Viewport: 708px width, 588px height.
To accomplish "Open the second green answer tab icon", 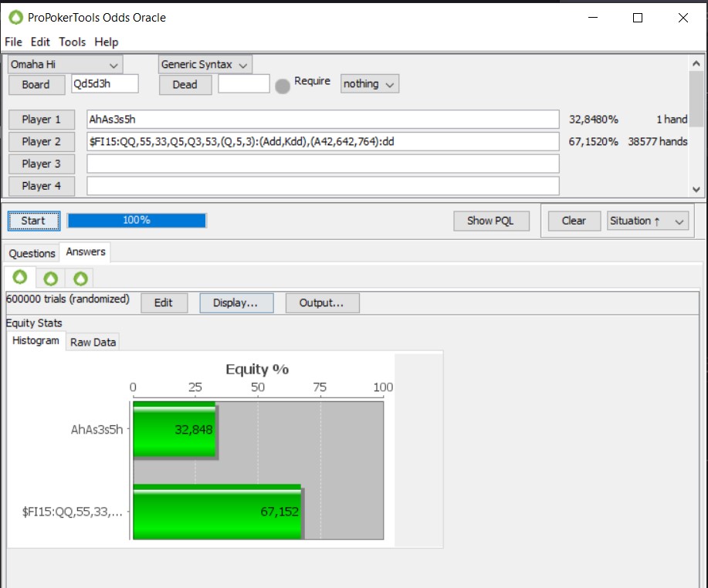I will coord(51,279).
